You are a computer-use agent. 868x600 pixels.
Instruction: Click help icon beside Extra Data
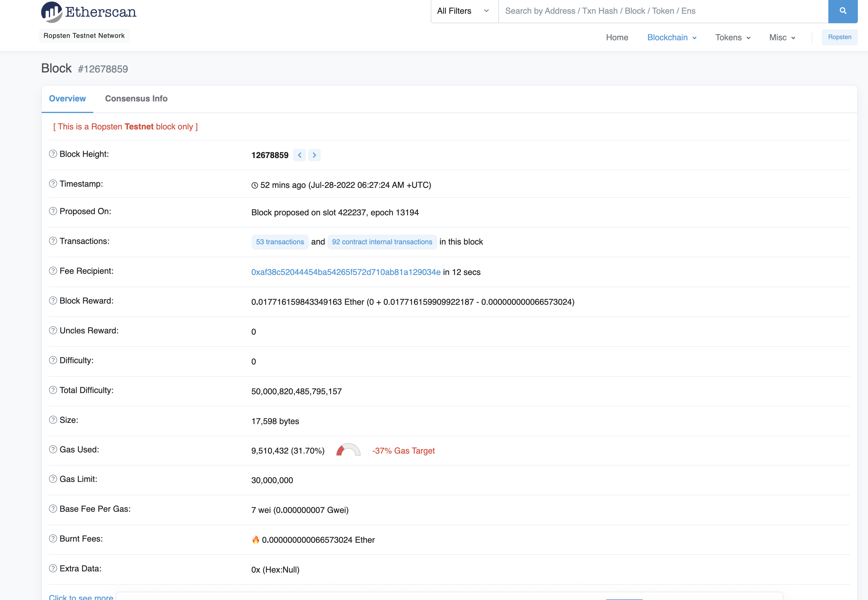pyautogui.click(x=53, y=568)
